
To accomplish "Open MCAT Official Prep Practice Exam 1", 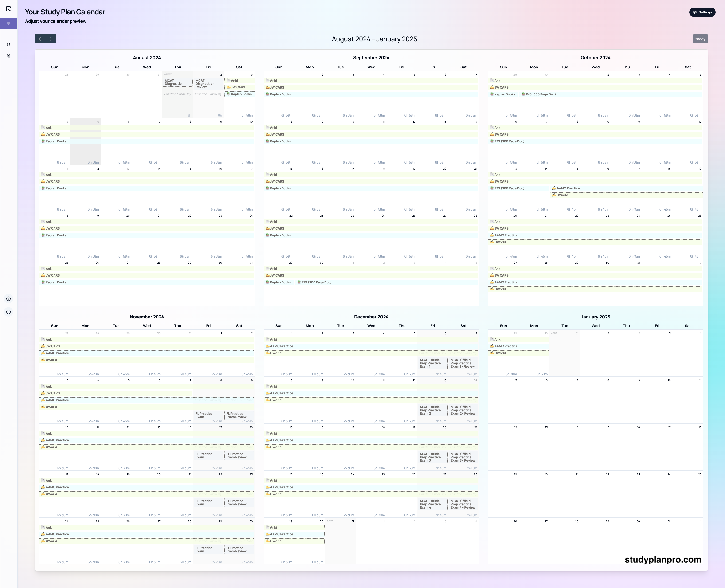I will point(433,363).
